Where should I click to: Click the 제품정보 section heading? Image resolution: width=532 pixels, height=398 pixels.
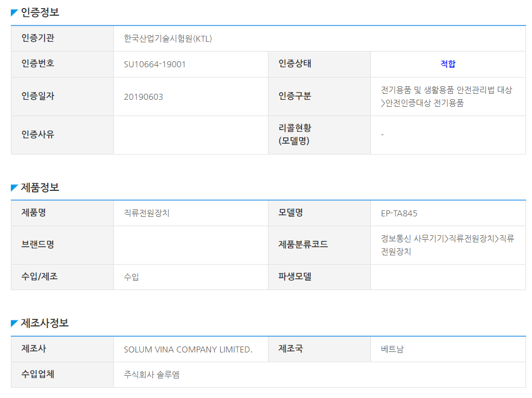(40, 188)
